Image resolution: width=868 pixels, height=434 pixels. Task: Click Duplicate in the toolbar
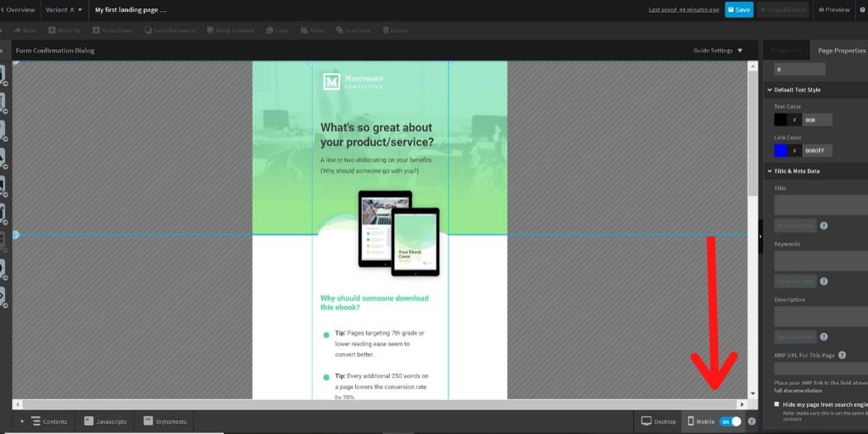[x=353, y=31]
